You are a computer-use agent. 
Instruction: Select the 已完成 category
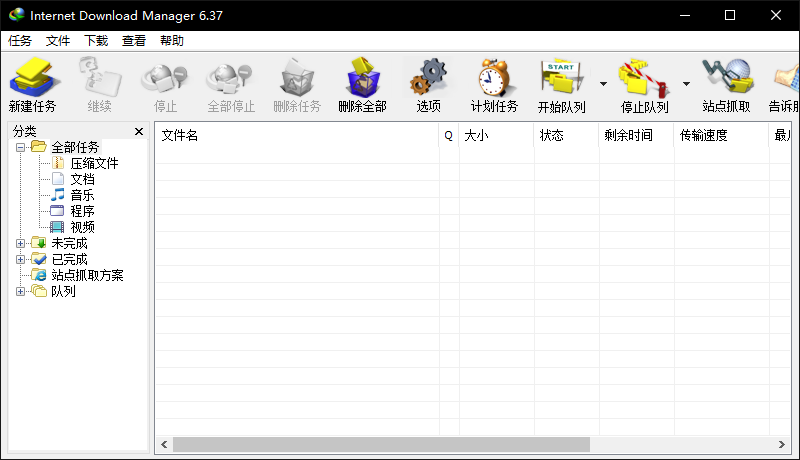coord(69,259)
